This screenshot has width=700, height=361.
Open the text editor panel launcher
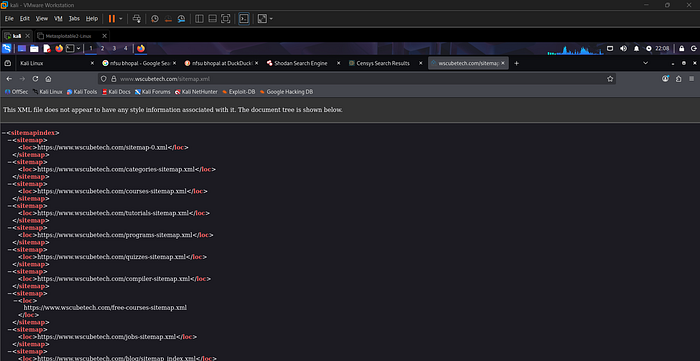tap(46, 49)
